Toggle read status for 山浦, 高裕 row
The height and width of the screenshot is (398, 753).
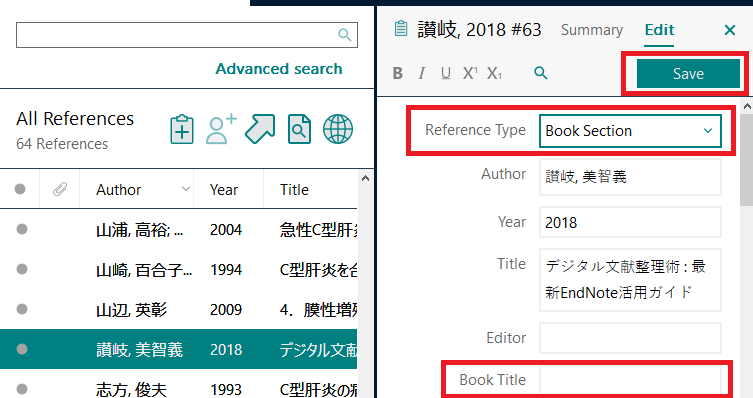tap(22, 229)
